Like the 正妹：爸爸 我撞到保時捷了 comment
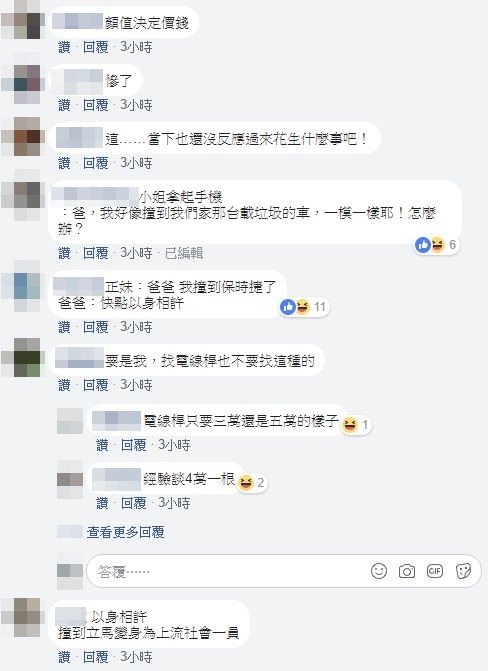Viewport: 488px width, 671px height. (x=64, y=327)
